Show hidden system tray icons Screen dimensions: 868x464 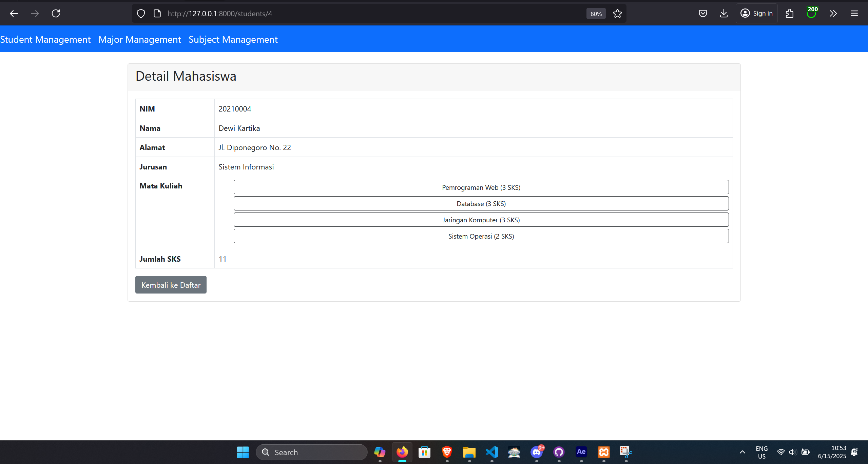pyautogui.click(x=742, y=452)
